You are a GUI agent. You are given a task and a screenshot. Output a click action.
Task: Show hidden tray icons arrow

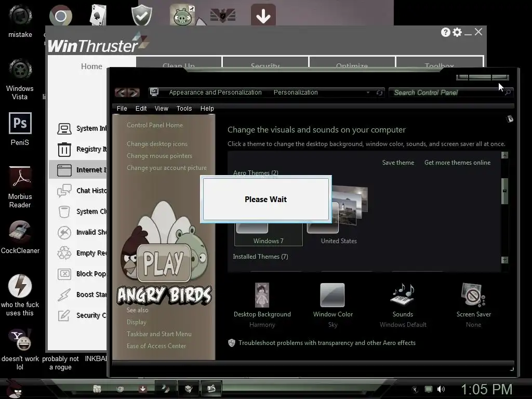click(x=415, y=389)
